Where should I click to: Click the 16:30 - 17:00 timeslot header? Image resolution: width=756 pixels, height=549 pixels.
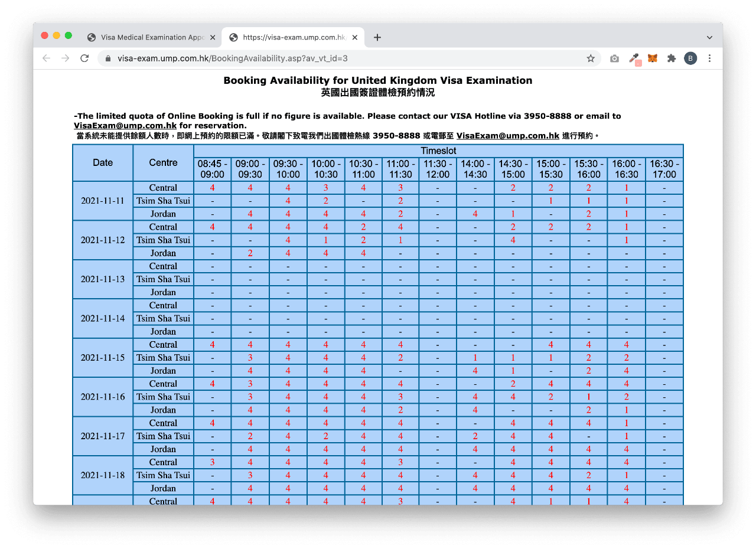point(664,169)
